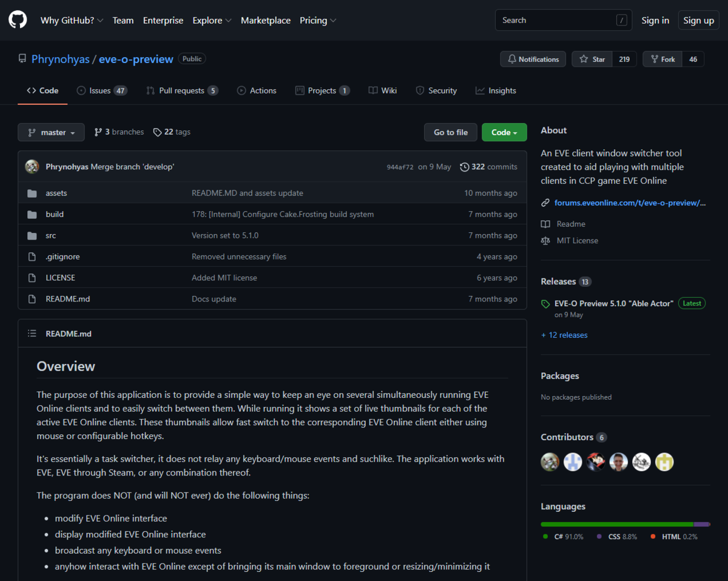The width and height of the screenshot is (728, 581).
Task: Click the GitHub logo icon
Action: click(18, 20)
